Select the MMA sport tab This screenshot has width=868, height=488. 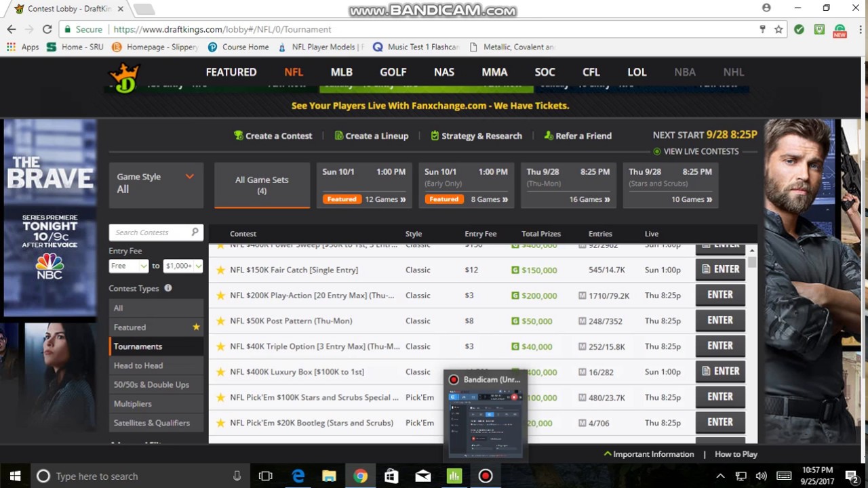pos(494,72)
